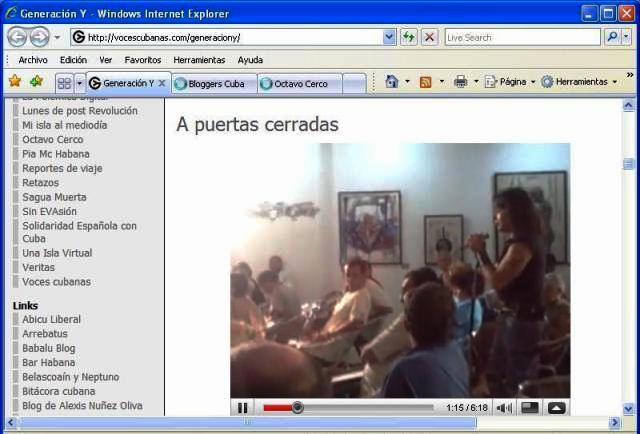The image size is (640, 434).
Task: Expand the print options dropdown
Action: click(476, 82)
